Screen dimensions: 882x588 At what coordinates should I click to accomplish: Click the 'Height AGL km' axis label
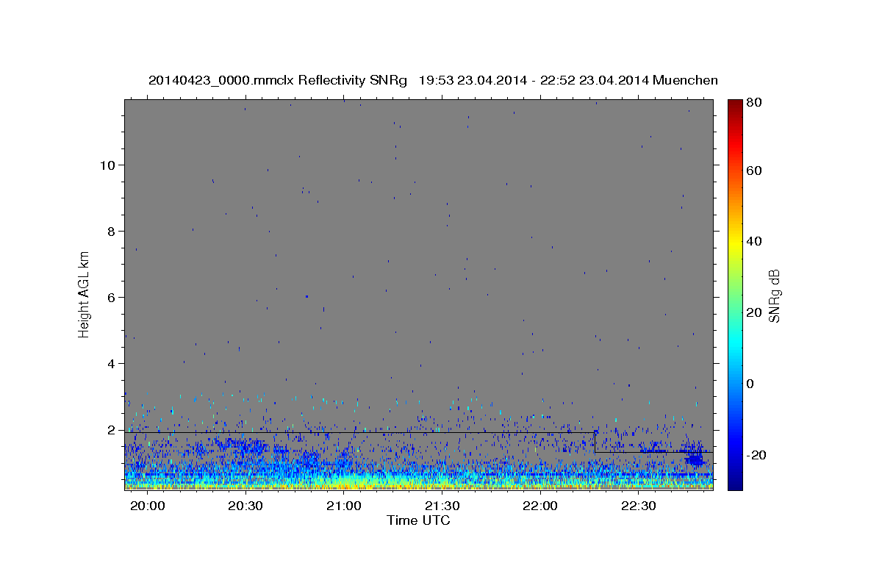coord(85,294)
